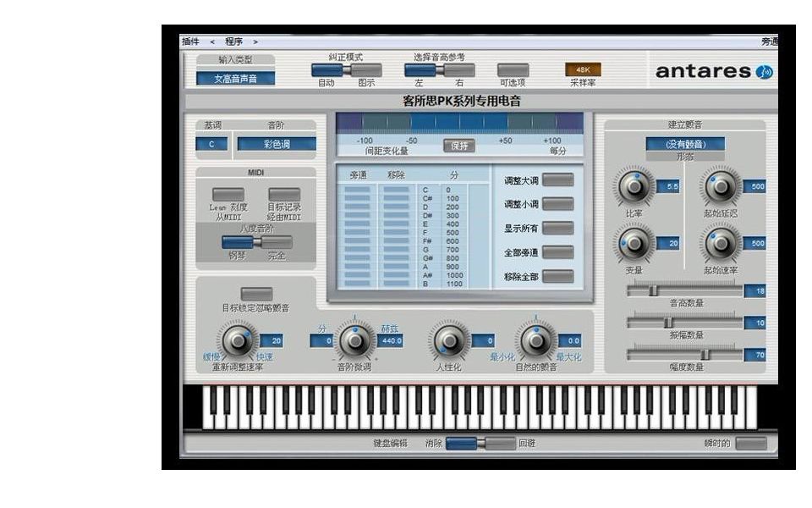812x508 pixels.
Task: Click the 调整小调 button
Action: [557, 204]
